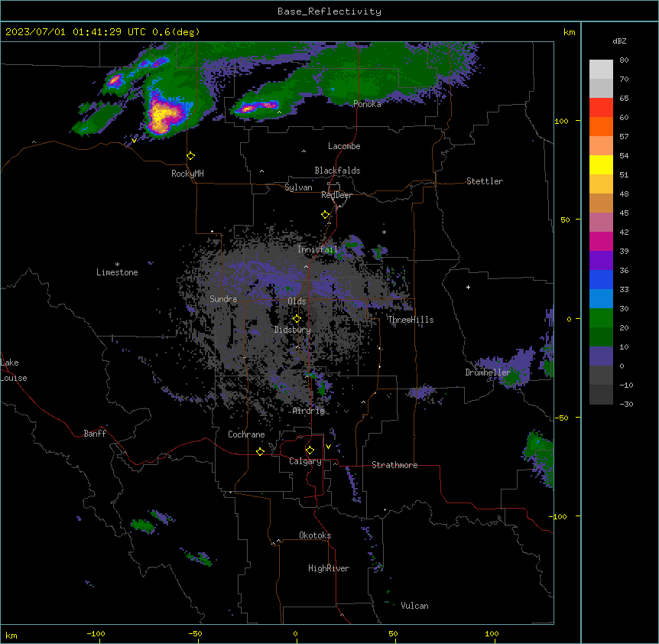The width and height of the screenshot is (659, 644).
Task: Select the magenta 39-42 dBZ legend color
Action: 601,242
